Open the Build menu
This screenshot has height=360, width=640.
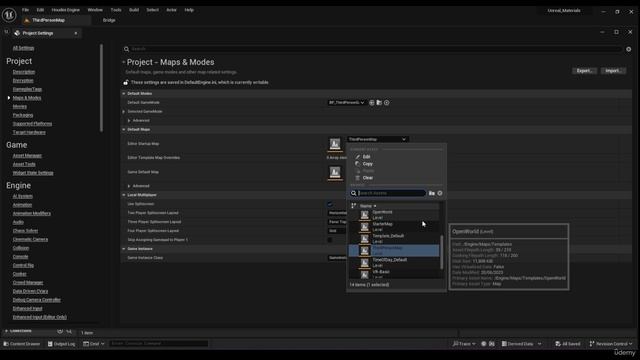click(x=134, y=10)
